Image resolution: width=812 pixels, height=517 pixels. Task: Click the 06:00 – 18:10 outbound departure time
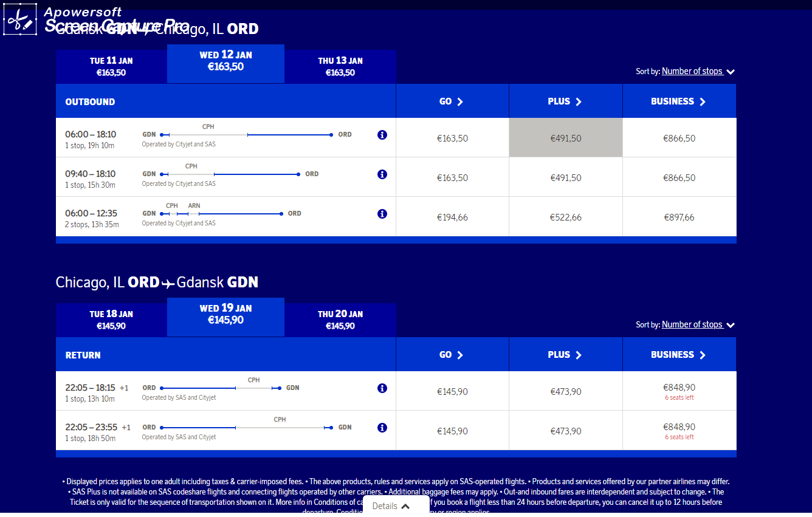91,134
